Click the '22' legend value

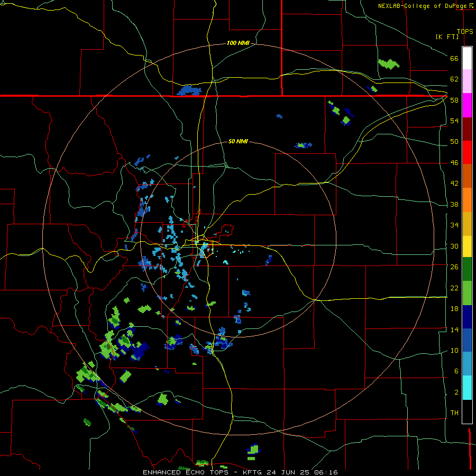point(454,288)
